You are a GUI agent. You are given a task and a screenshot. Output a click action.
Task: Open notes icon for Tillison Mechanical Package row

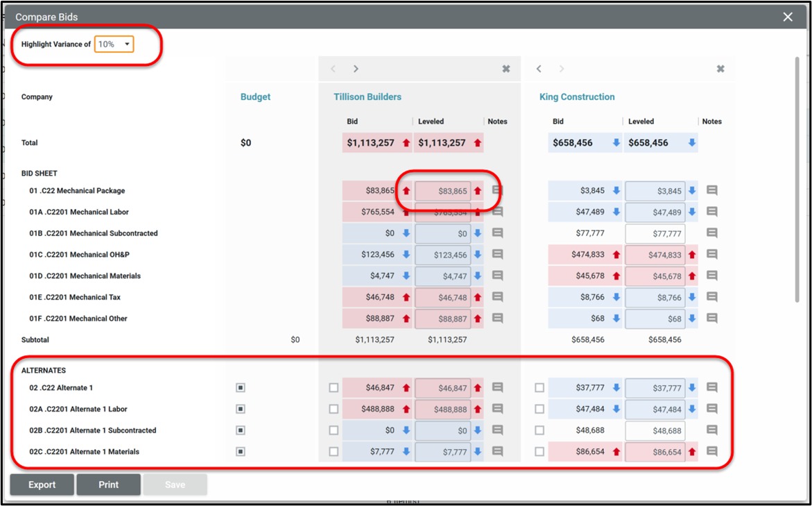(497, 190)
